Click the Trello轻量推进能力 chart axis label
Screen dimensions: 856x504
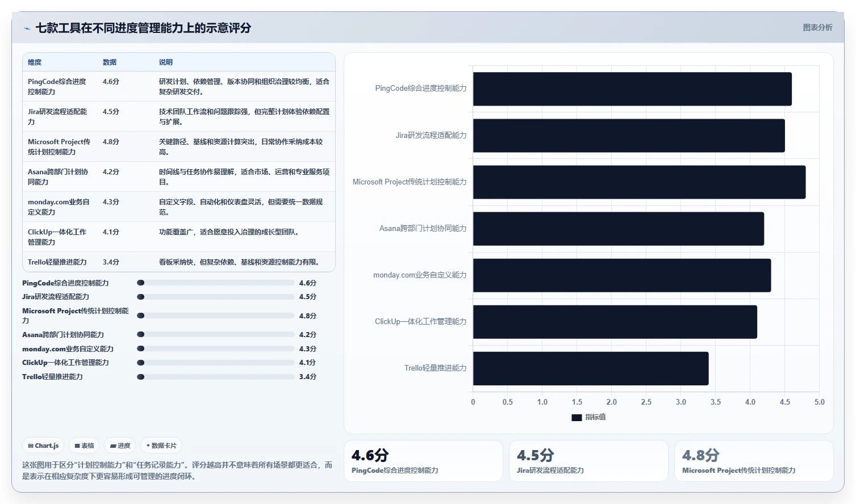(x=435, y=368)
